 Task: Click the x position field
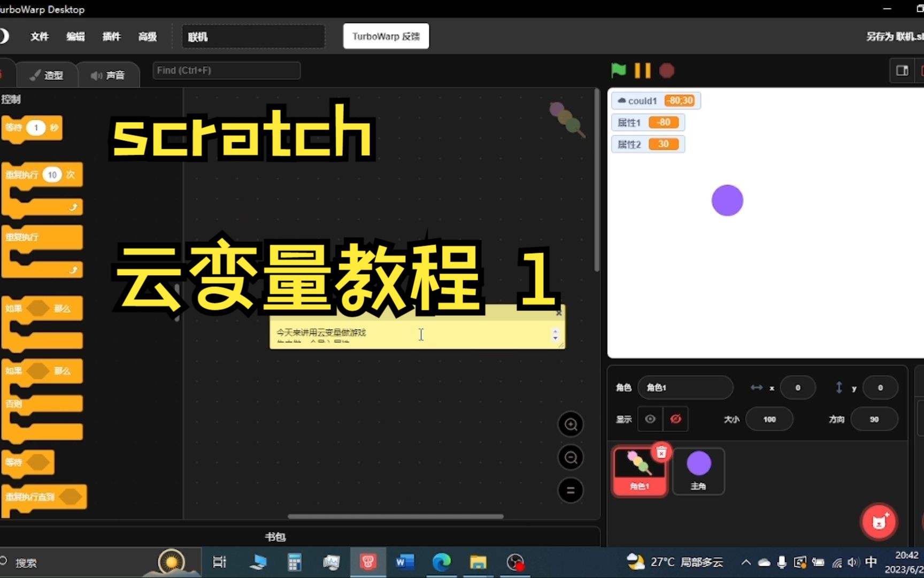798,387
